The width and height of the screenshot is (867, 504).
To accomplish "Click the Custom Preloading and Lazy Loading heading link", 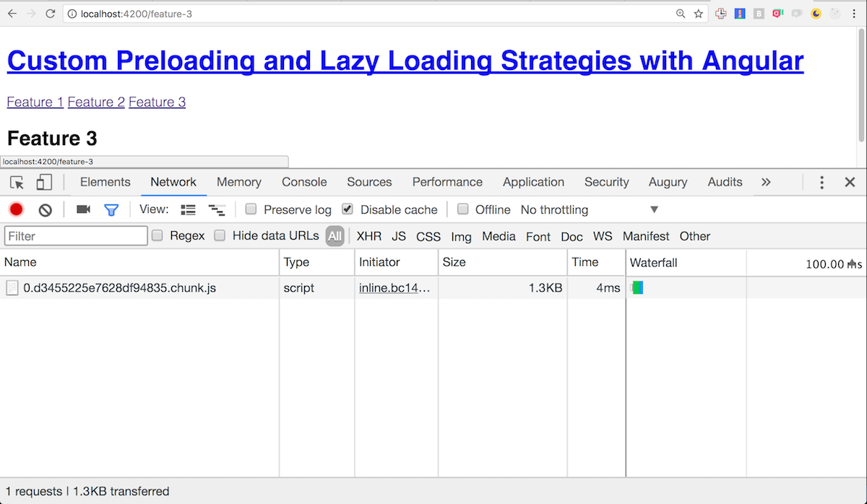I will click(x=405, y=61).
